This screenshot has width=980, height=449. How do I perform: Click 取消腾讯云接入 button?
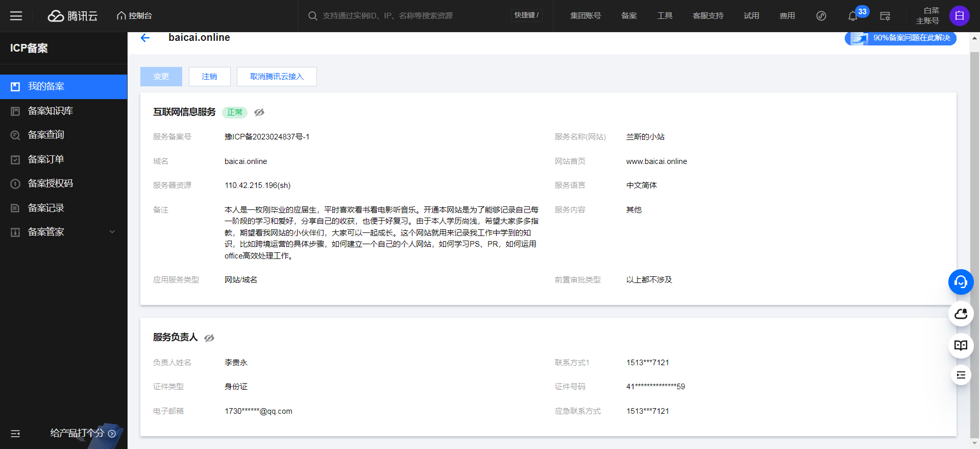[277, 77]
